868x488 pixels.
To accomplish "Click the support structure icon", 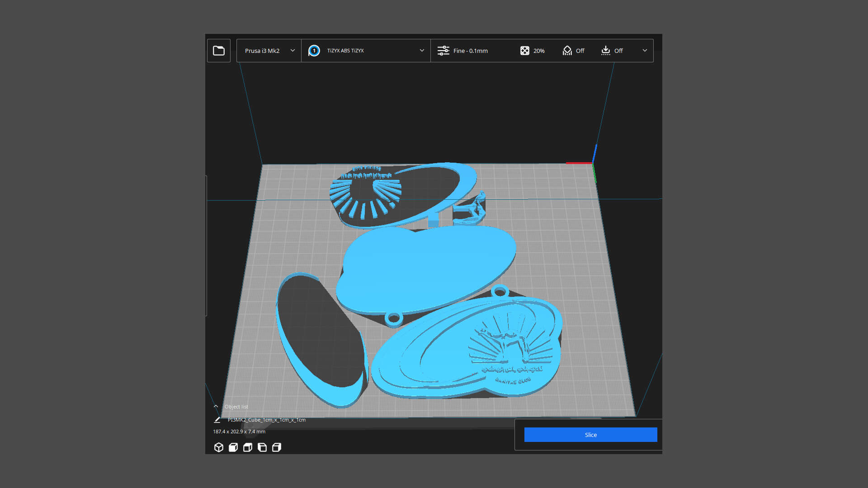I will point(567,51).
